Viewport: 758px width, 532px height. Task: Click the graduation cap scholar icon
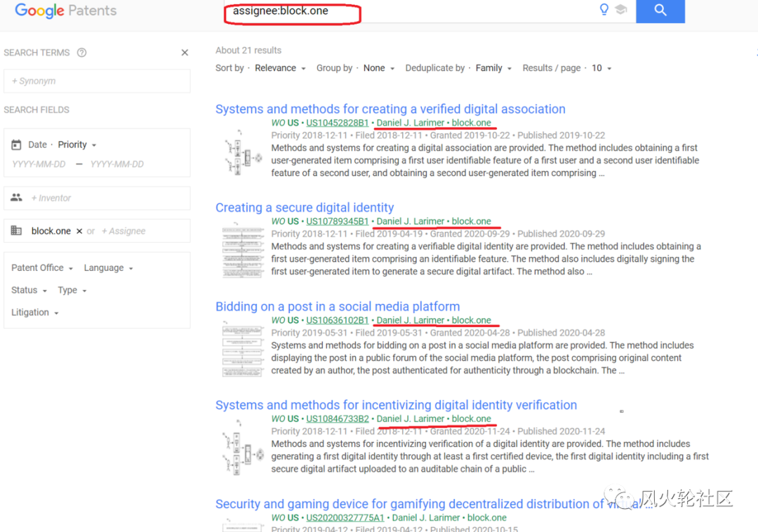621,10
